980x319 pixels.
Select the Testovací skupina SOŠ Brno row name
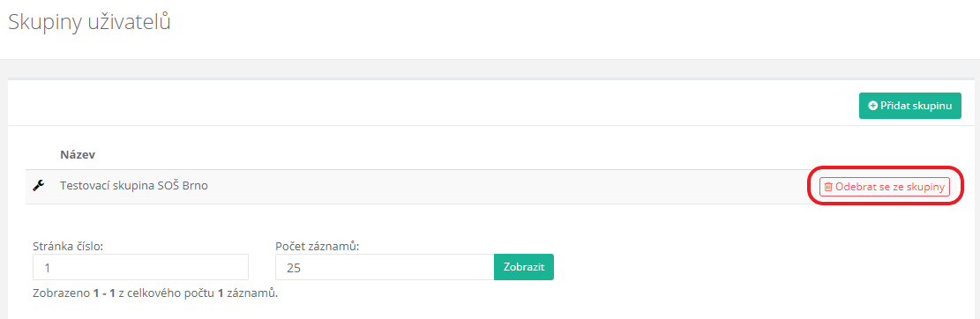[134, 185]
